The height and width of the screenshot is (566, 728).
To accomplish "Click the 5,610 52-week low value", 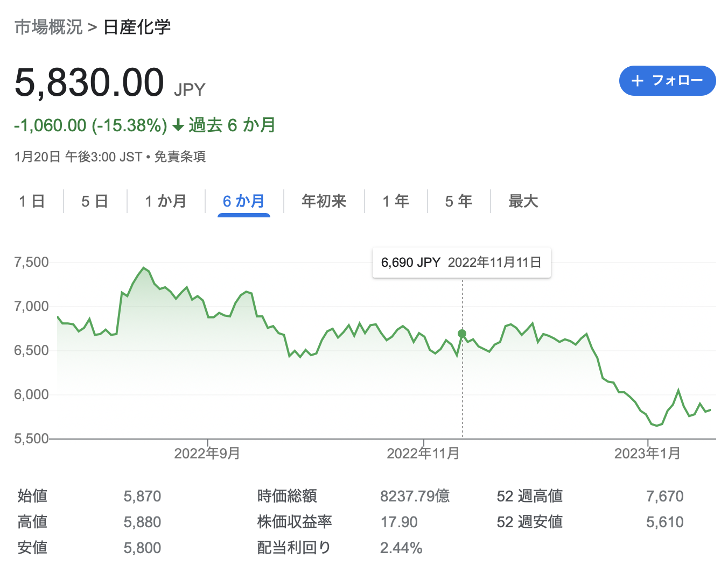I will click(x=665, y=522).
